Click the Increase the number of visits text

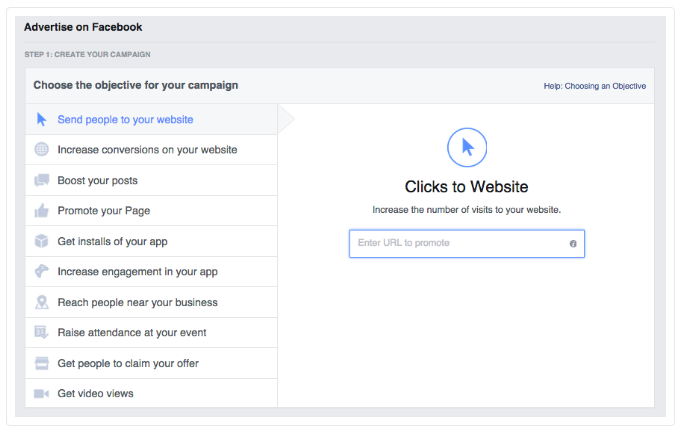point(466,210)
